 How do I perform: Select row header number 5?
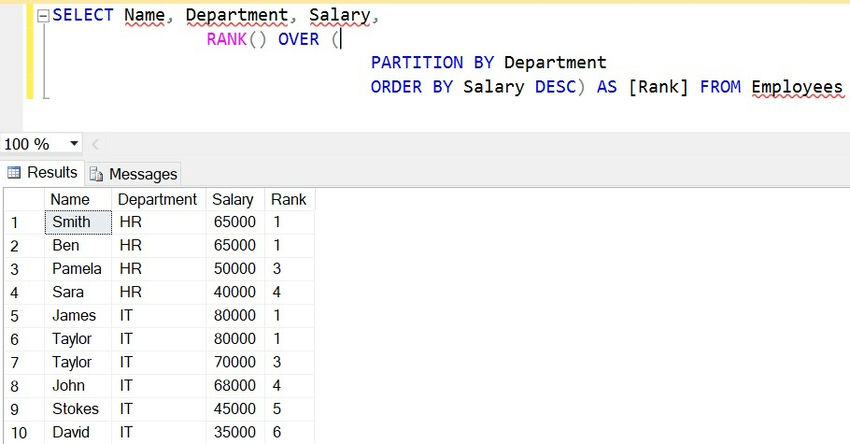[x=24, y=316]
